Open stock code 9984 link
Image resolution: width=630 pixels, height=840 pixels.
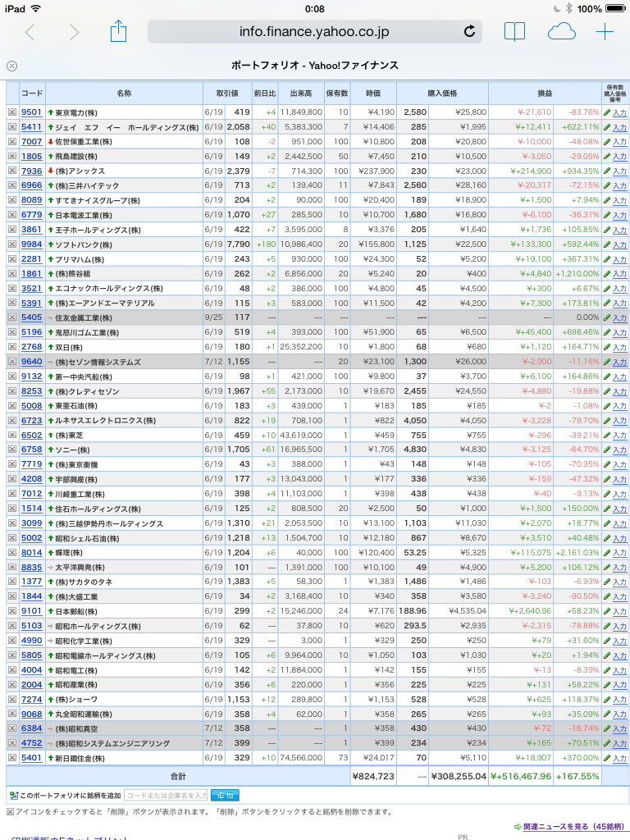click(32, 244)
